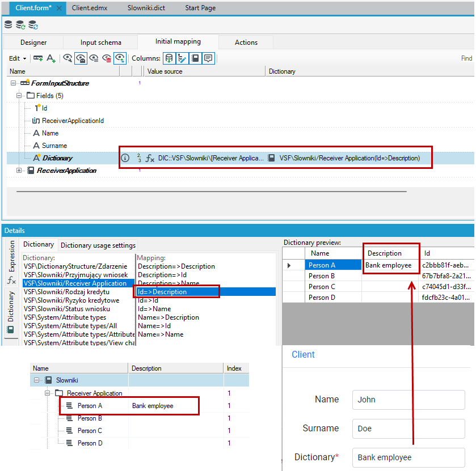Toggle the comments column button
Image resolution: width=476 pixels, height=471 pixels.
tap(208, 58)
